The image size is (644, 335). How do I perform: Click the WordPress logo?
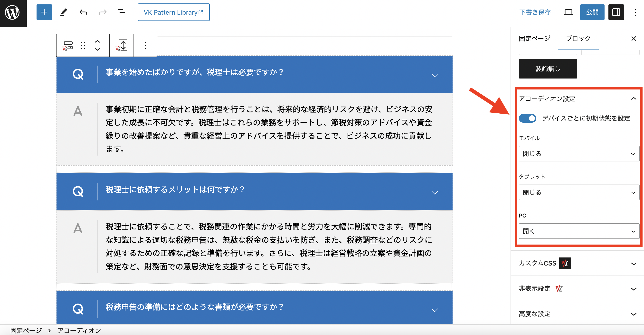pos(12,12)
